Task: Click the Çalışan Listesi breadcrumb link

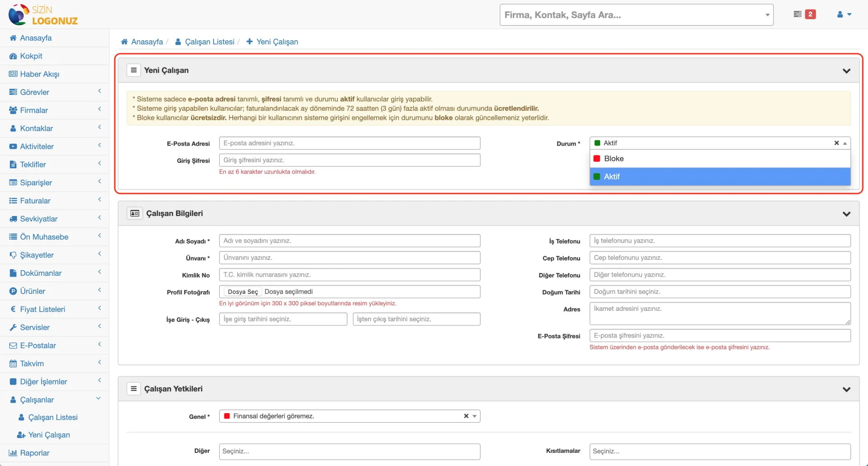Action: (x=210, y=42)
